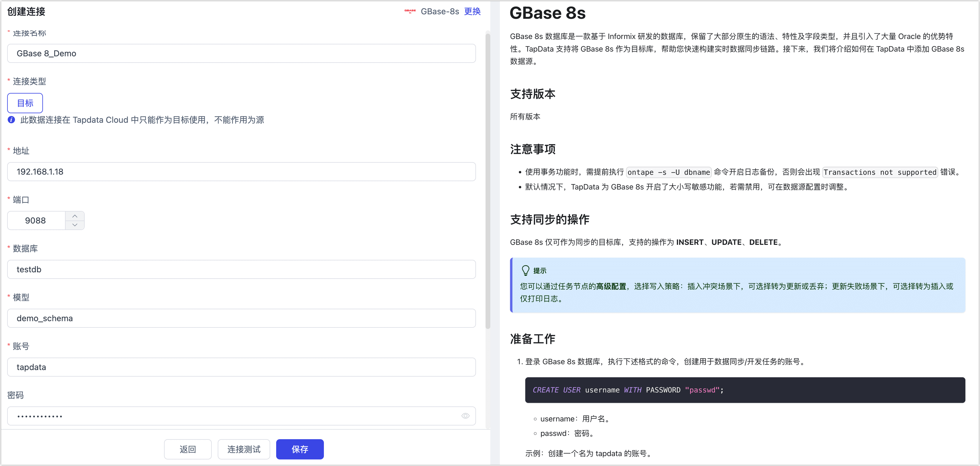
Task: Click the 连接名称 input showing GBase 8_Demo
Action: pos(242,53)
